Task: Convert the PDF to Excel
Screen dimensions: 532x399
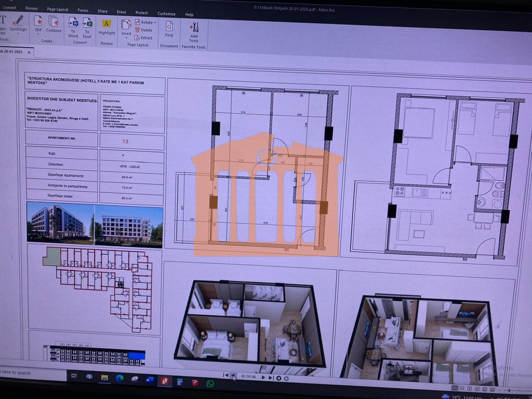Action: [x=88, y=26]
